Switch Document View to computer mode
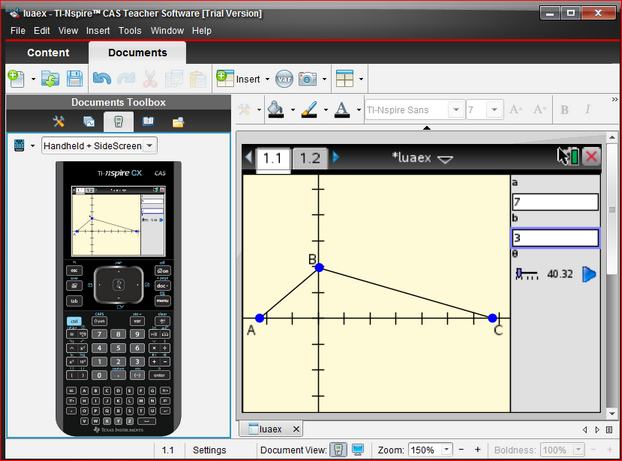Image resolution: width=622 pixels, height=461 pixels. [358, 450]
